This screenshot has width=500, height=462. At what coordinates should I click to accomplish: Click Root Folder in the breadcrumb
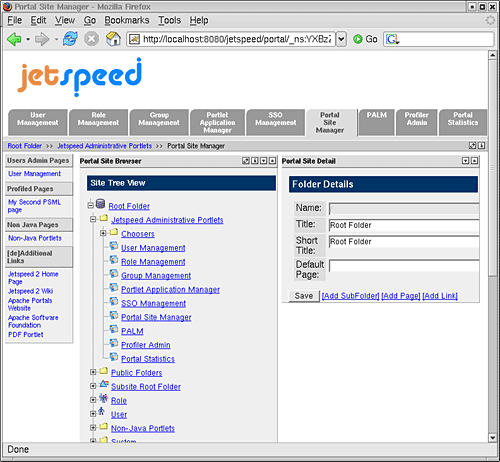[25, 146]
